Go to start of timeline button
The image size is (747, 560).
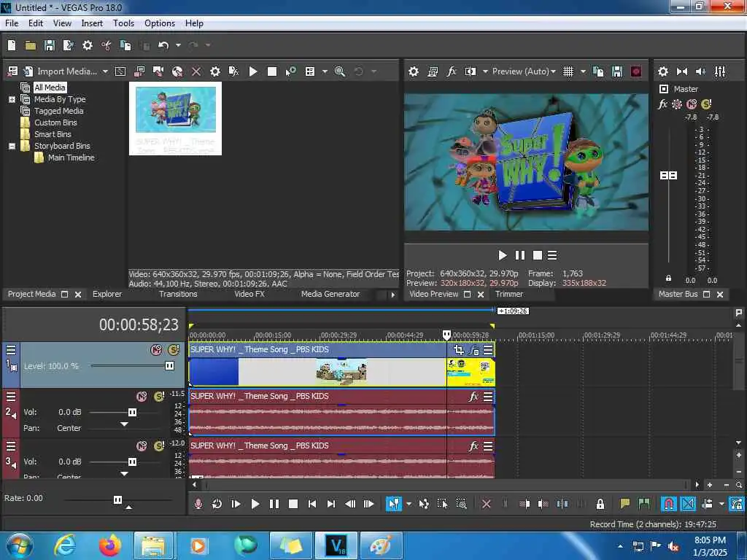click(x=312, y=504)
